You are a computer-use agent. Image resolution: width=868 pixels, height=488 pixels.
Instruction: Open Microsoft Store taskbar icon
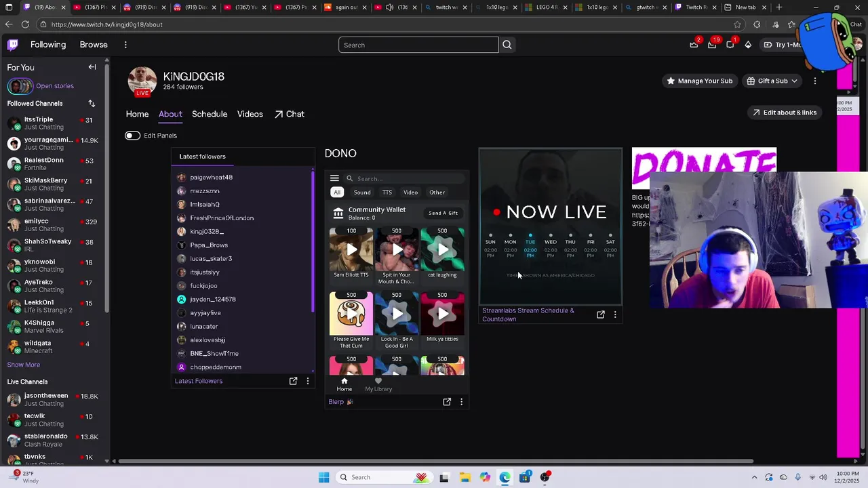point(525,477)
